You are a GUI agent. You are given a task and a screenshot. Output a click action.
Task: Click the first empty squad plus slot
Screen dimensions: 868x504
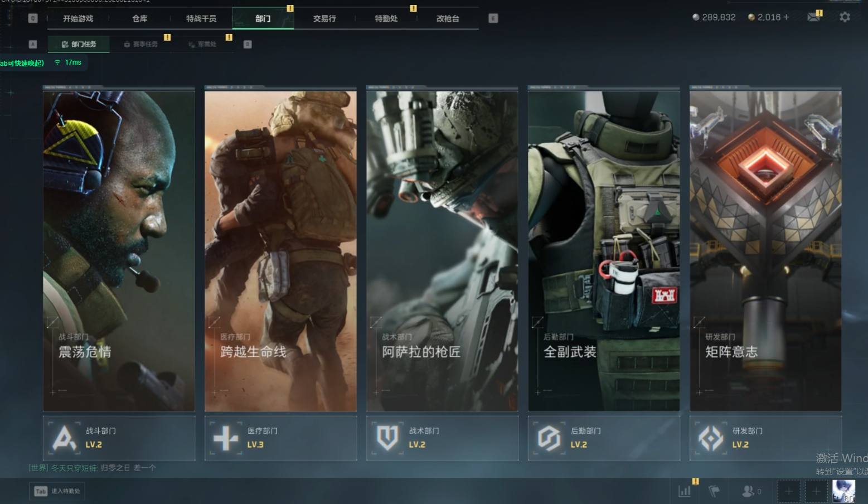pos(789,491)
